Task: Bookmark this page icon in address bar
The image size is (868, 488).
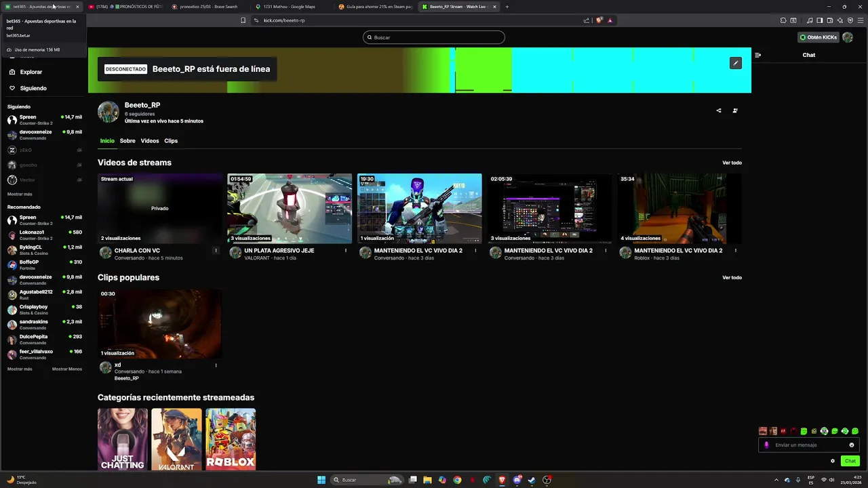Action: click(243, 20)
